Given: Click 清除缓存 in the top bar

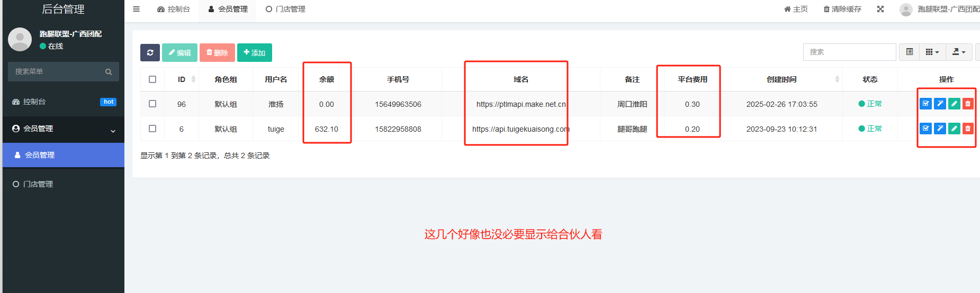Looking at the screenshot, I should [x=842, y=9].
